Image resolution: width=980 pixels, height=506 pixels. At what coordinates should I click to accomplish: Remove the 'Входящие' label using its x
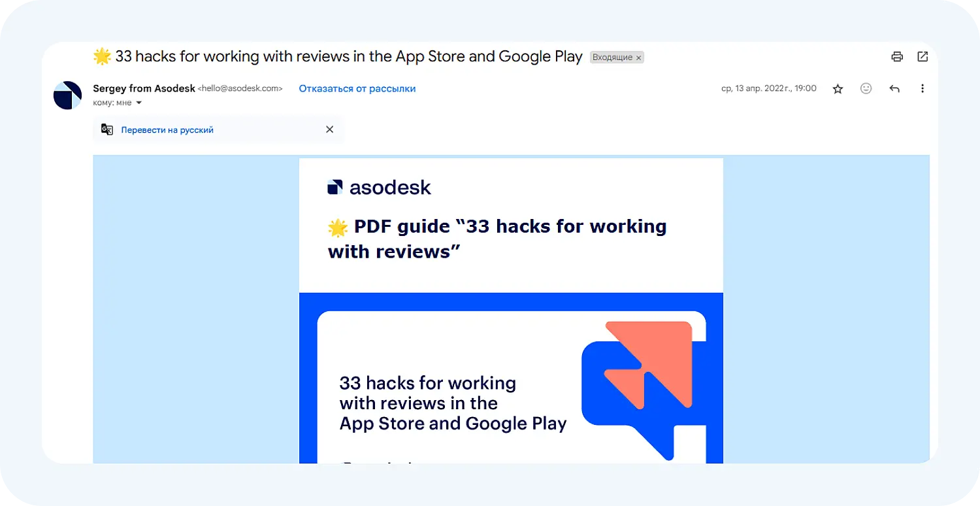tap(639, 58)
